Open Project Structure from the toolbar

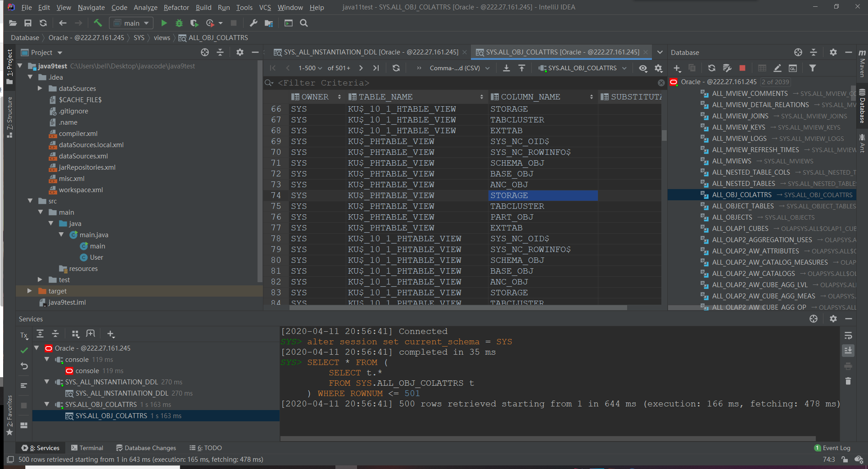click(x=269, y=23)
